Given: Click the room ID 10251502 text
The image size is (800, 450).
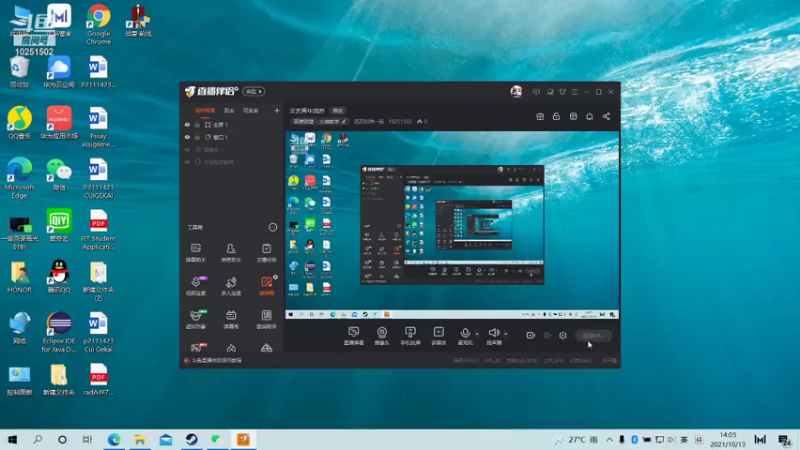Looking at the screenshot, I should [x=399, y=122].
